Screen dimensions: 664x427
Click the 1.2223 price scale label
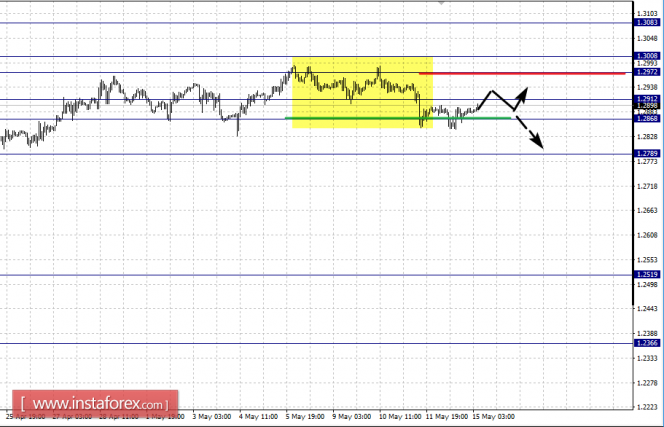(x=647, y=407)
